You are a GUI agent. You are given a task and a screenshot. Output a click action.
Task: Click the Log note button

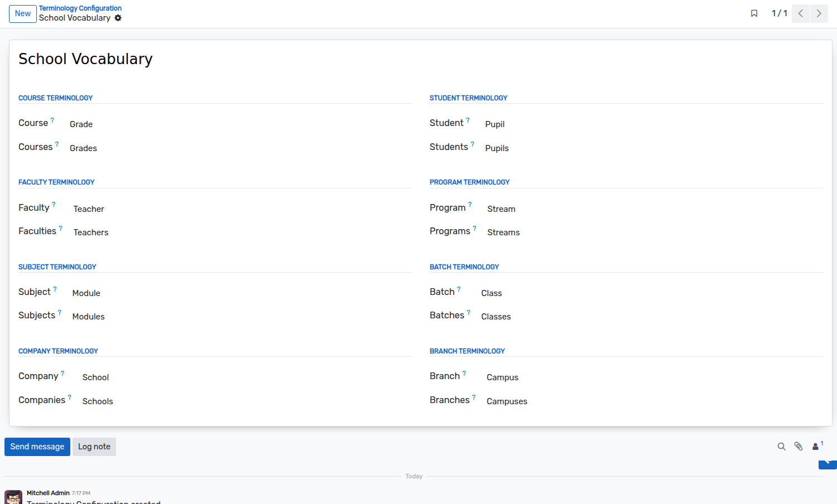94,447
